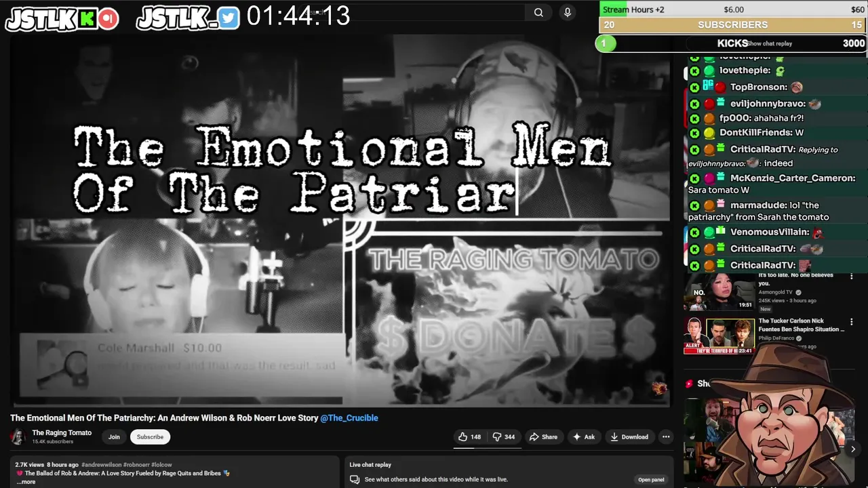
Task: Open the Tucker Carlson Nick Fuentes video title
Action: (801, 325)
